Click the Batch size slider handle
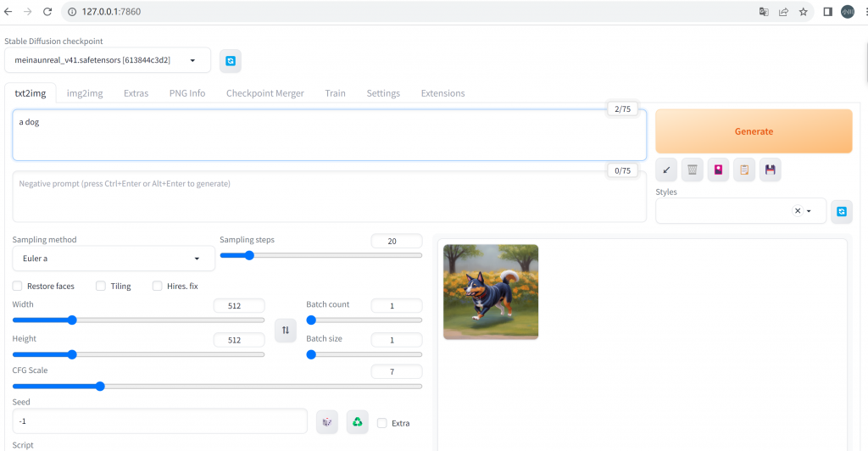The height and width of the screenshot is (451, 868). [311, 354]
